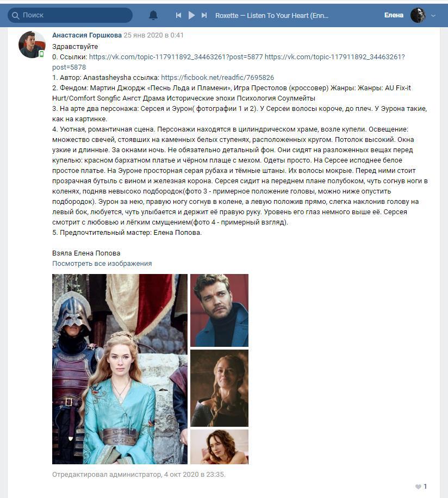The height and width of the screenshot is (498, 448).
Task: Skip to next track in player
Action: coord(204,15)
